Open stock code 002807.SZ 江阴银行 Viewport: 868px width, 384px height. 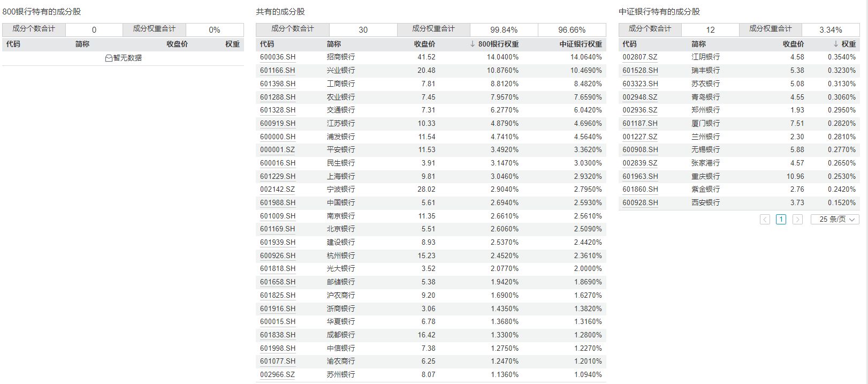tap(639, 57)
